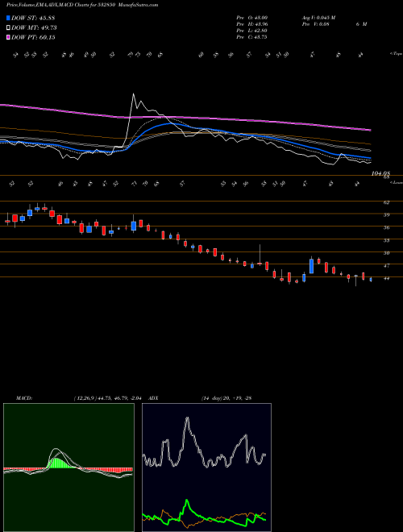Click the 'Pre V: 0.08' volume value
The image size is (403, 532).
click(315, 24)
